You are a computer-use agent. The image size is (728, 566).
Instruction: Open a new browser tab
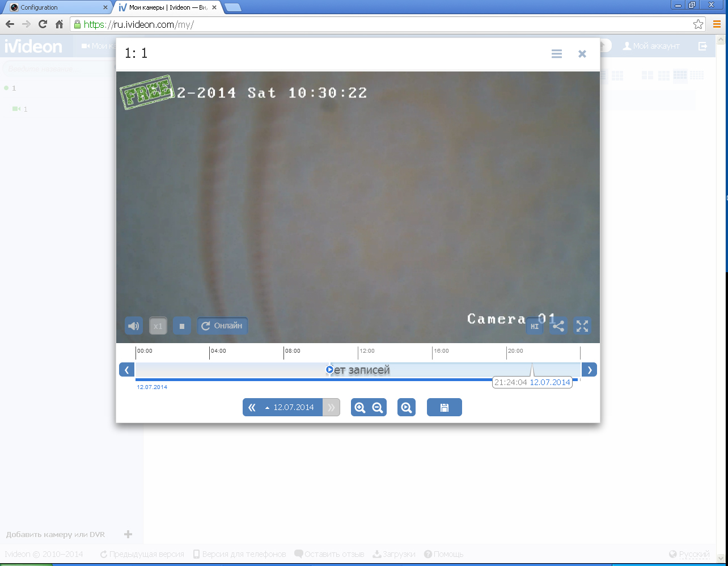[x=232, y=7]
